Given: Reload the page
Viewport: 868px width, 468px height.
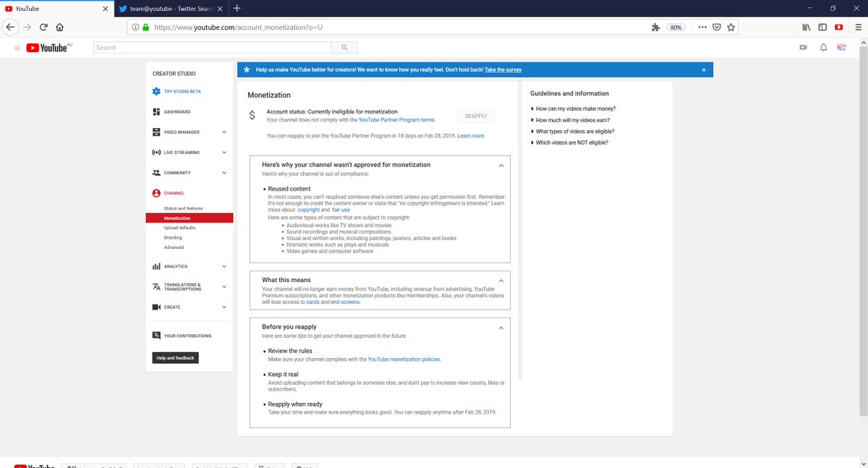Looking at the screenshot, I should [44, 27].
